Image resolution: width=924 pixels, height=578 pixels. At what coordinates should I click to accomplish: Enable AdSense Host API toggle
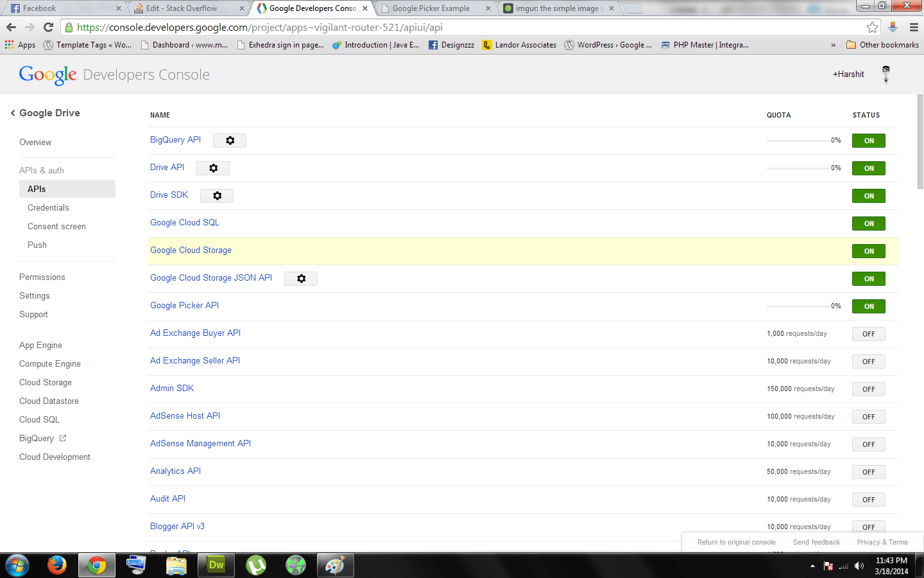pyautogui.click(x=869, y=417)
